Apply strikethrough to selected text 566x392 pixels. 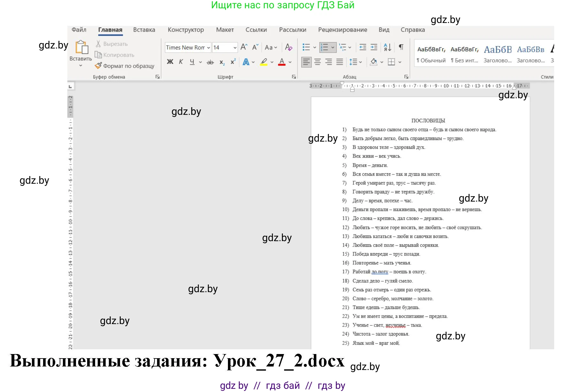(210, 62)
